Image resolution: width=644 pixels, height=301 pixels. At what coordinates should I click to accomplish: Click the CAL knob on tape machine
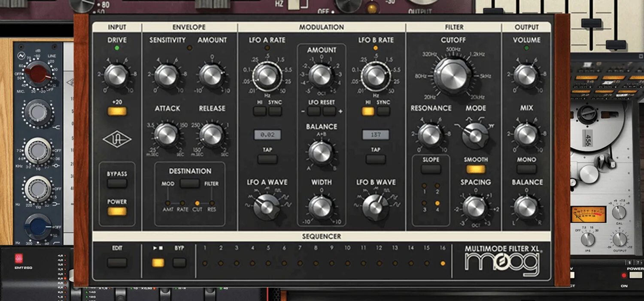point(619,212)
